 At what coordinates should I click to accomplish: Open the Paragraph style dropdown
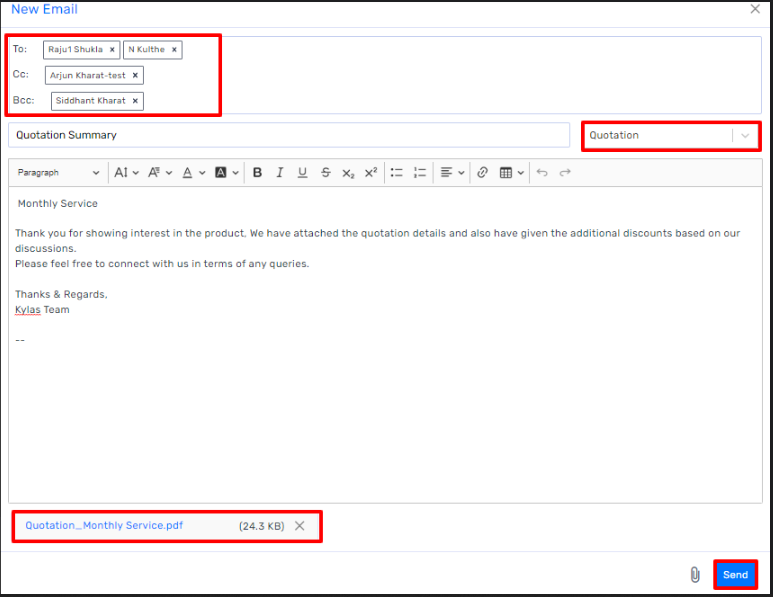[58, 173]
